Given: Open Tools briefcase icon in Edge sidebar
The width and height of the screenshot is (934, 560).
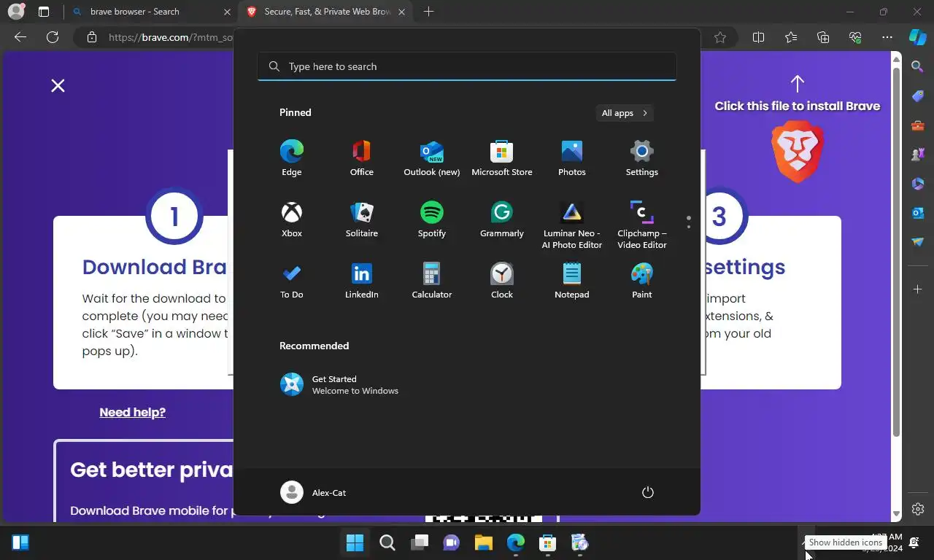Looking at the screenshot, I should [x=918, y=125].
